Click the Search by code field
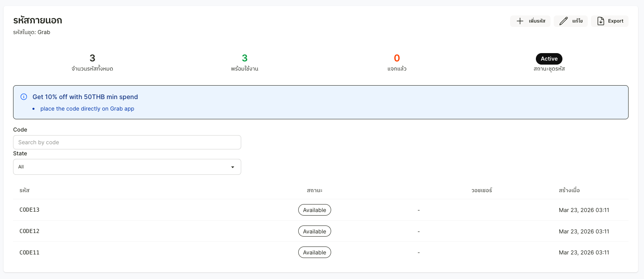This screenshot has width=644, height=279. point(127,142)
